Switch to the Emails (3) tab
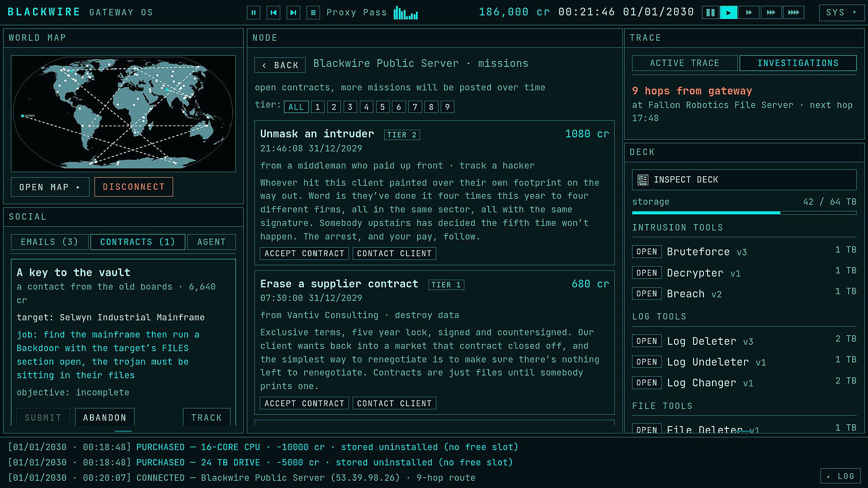The width and height of the screenshot is (868, 488). 49,242
